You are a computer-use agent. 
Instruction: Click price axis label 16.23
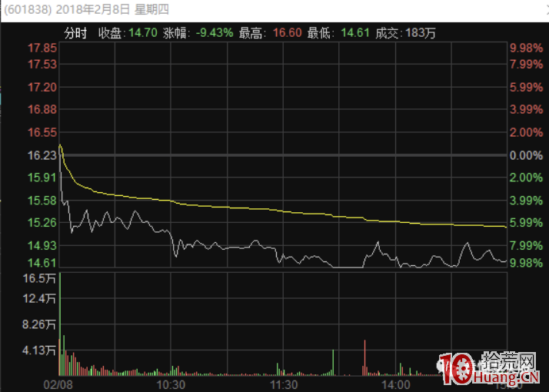(42, 155)
